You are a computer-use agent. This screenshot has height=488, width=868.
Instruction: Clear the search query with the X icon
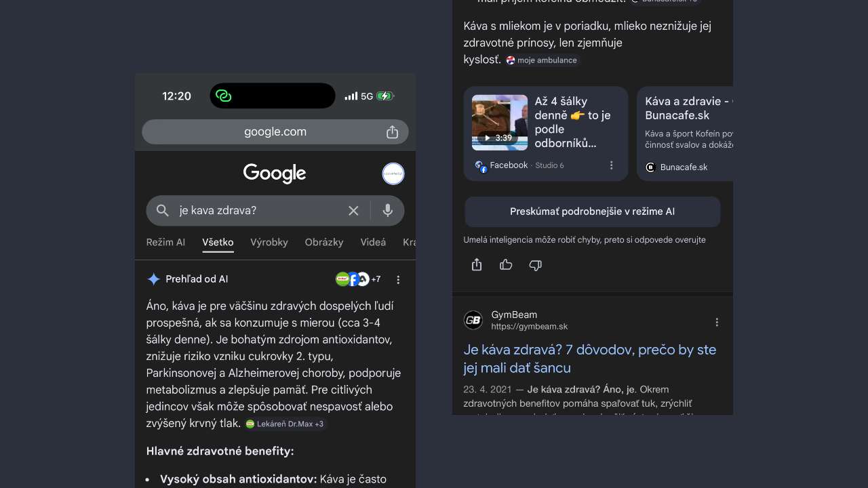click(353, 211)
